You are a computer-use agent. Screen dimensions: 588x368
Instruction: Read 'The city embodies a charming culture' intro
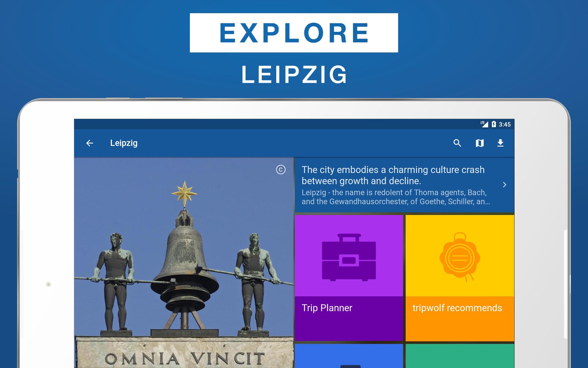click(393, 175)
